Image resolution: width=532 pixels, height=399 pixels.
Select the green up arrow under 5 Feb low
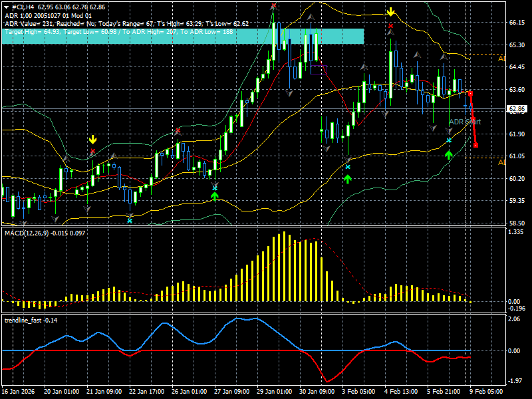coord(449,156)
